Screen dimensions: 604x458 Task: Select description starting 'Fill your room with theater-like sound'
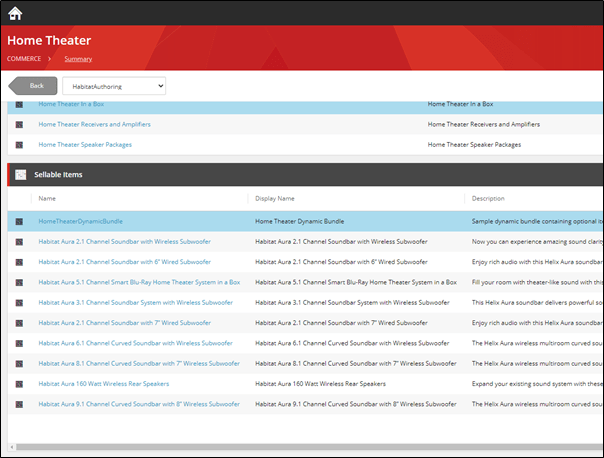coord(537,282)
